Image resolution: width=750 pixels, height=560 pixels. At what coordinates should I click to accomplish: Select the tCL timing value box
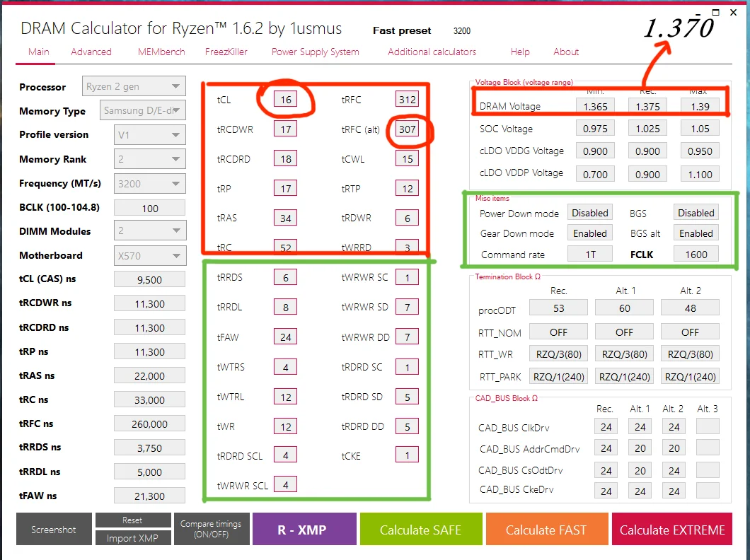(x=286, y=100)
